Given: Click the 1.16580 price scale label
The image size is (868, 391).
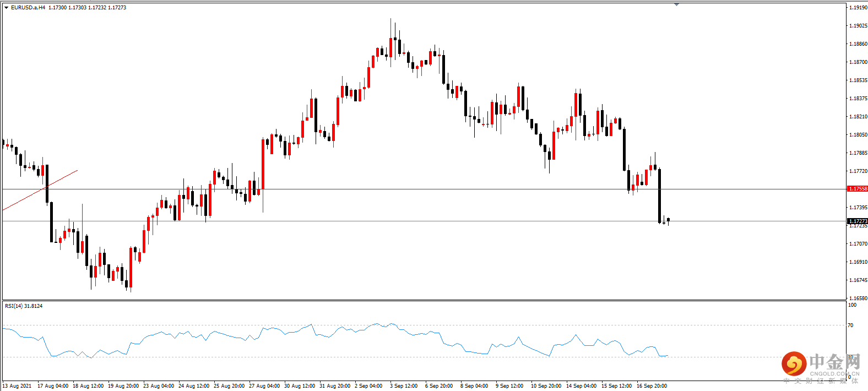Looking at the screenshot, I should point(858,298).
